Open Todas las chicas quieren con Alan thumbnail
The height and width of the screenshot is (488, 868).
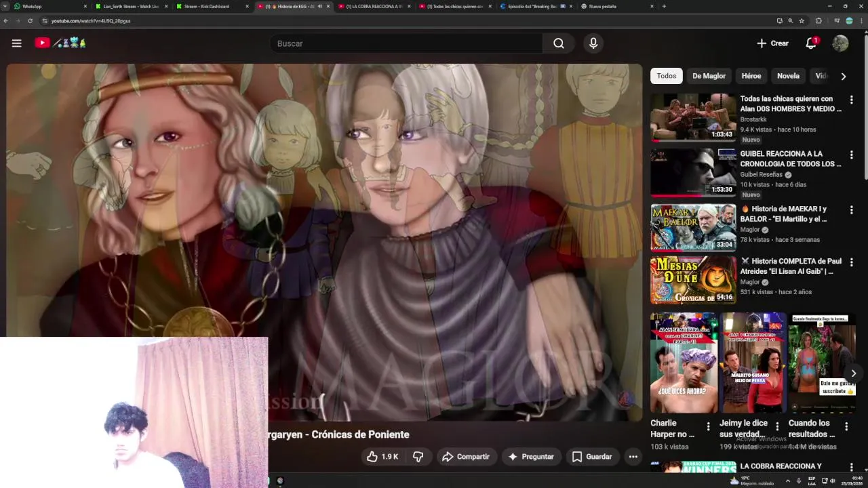pos(693,117)
